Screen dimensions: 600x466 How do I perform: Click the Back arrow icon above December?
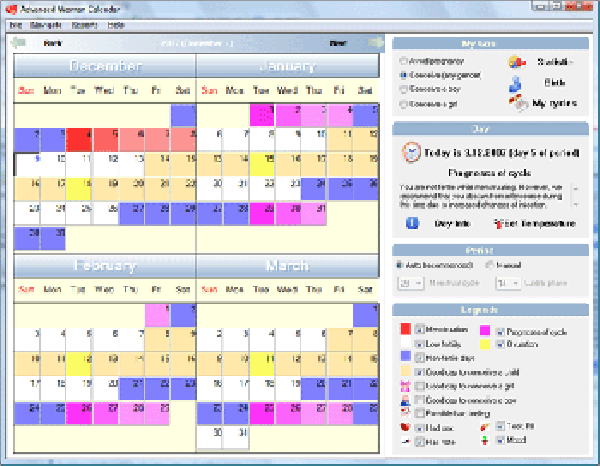click(19, 43)
